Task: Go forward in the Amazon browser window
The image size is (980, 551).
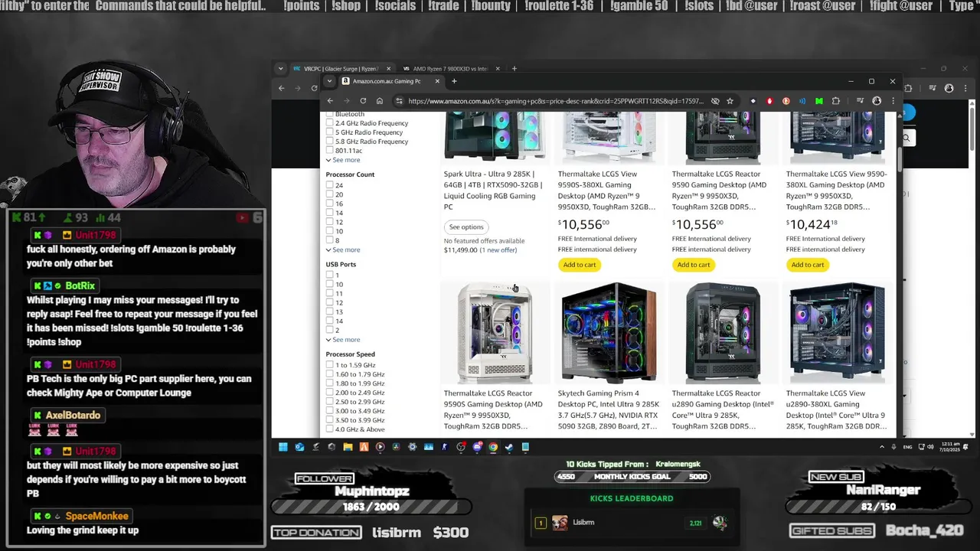Action: point(346,101)
